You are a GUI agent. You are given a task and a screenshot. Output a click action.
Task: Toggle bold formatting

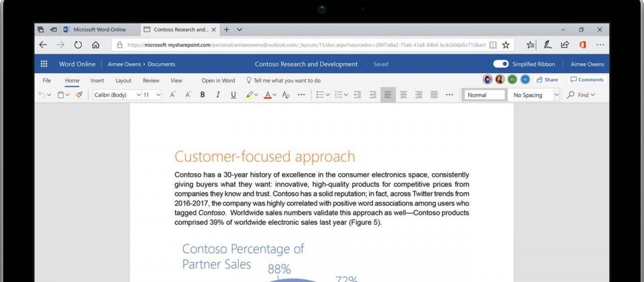tap(203, 95)
